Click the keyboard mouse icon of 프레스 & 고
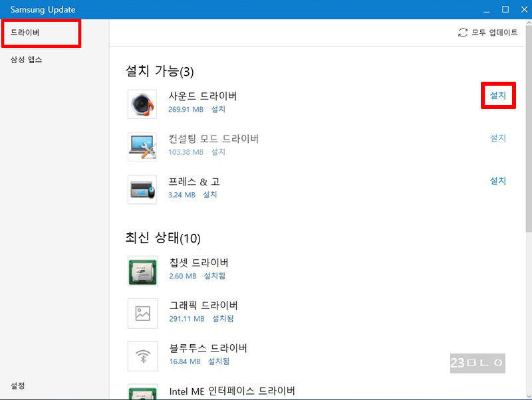The image size is (532, 400). pyautogui.click(x=142, y=189)
